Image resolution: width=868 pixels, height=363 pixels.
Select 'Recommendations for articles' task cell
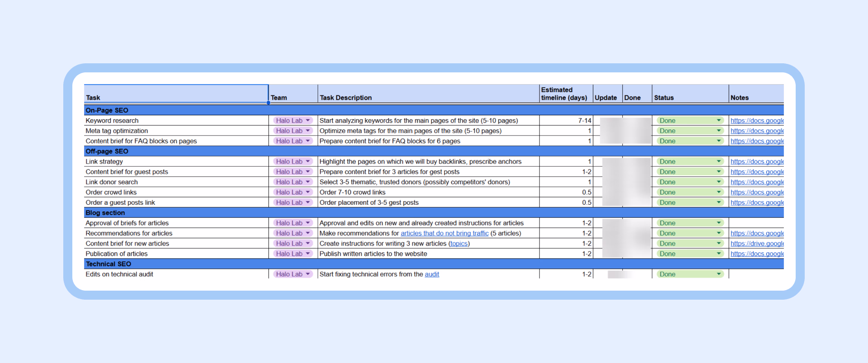176,233
